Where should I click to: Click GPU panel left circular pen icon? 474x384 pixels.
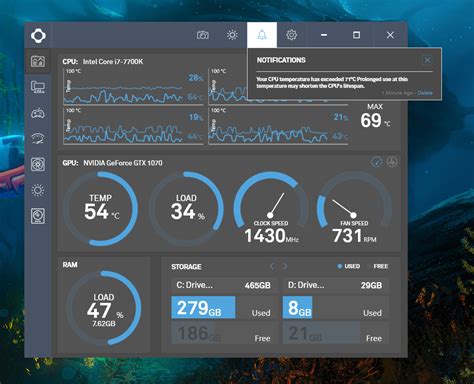(x=377, y=162)
